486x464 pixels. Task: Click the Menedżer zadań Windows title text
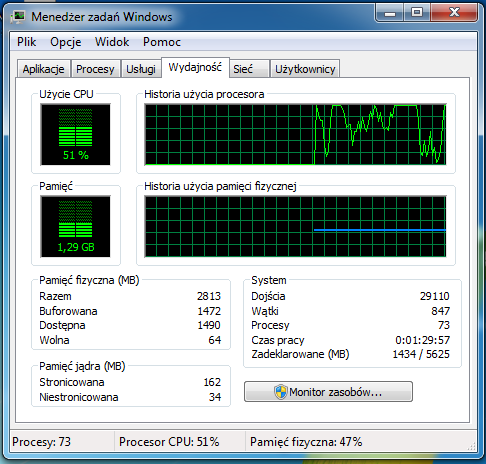click(102, 17)
